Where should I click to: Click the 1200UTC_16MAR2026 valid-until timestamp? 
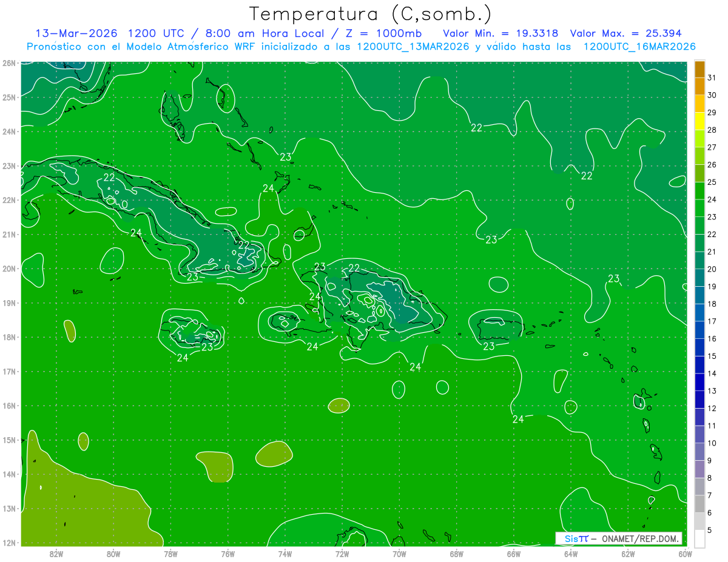click(639, 47)
